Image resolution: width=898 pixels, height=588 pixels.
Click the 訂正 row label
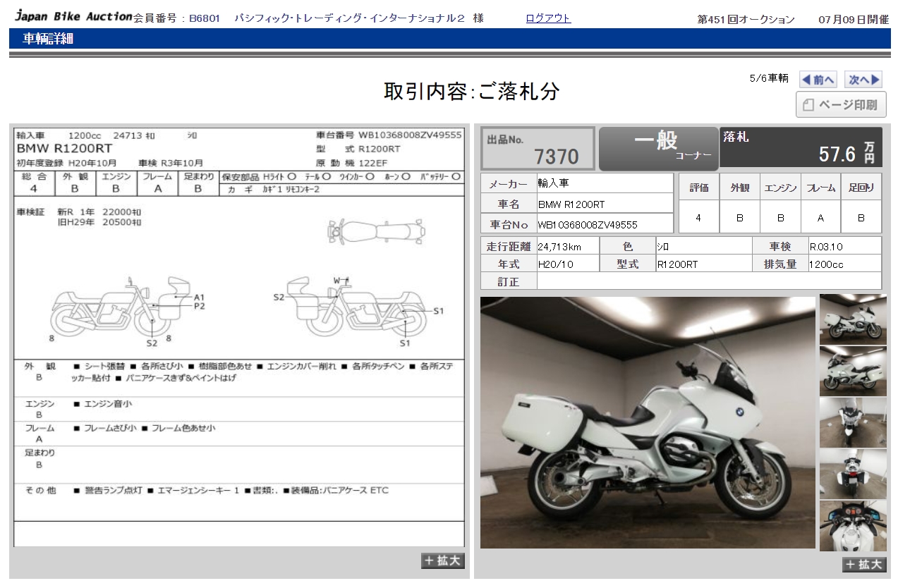click(509, 281)
